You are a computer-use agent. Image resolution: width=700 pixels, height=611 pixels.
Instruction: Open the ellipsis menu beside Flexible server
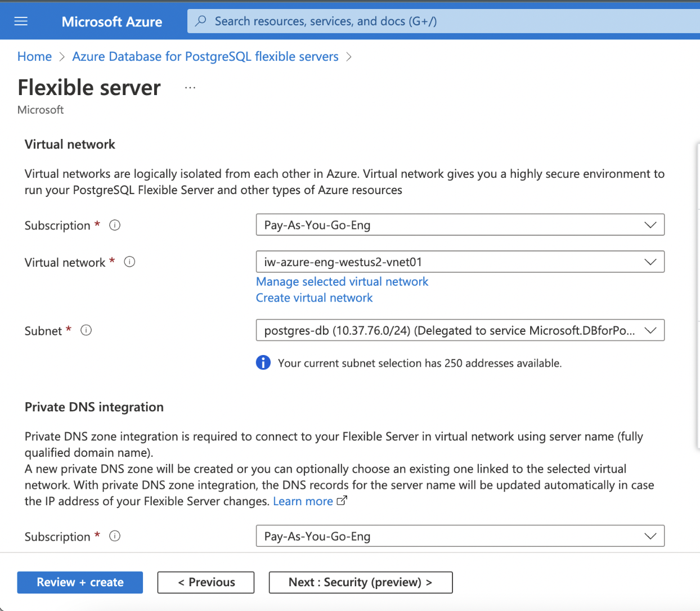tap(190, 88)
